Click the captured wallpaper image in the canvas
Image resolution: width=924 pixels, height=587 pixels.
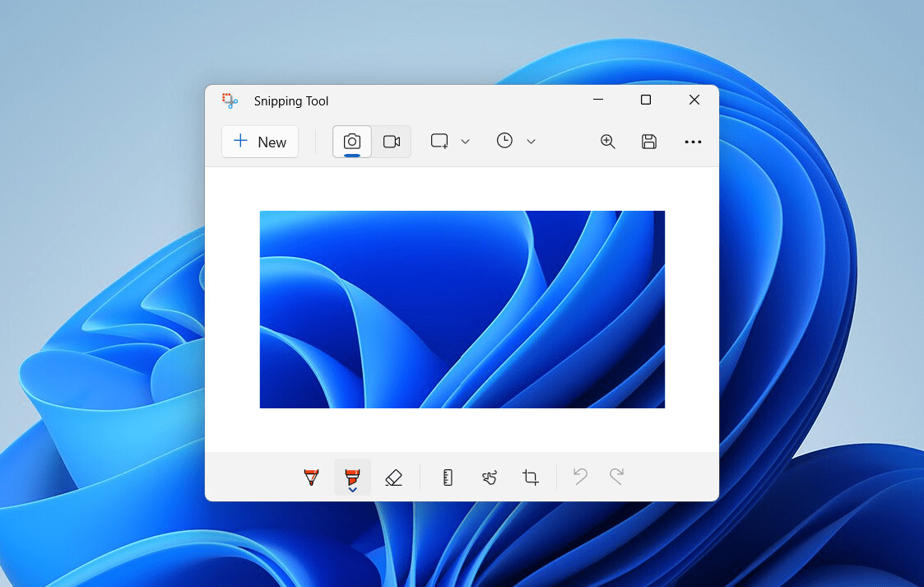click(x=462, y=310)
